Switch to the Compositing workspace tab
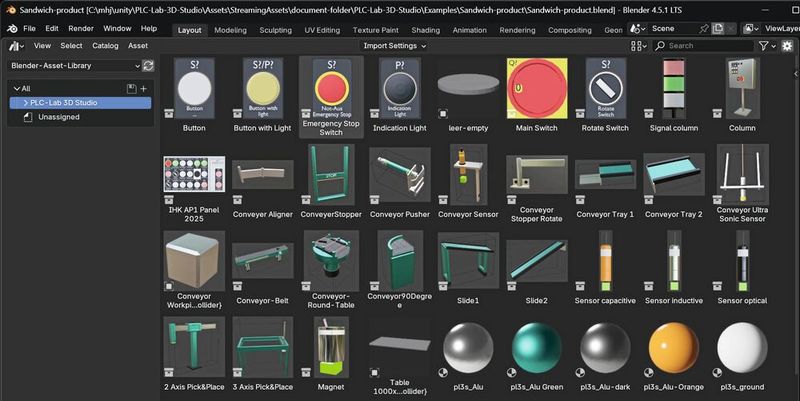Image resolution: width=800 pixels, height=401 pixels. (570, 30)
